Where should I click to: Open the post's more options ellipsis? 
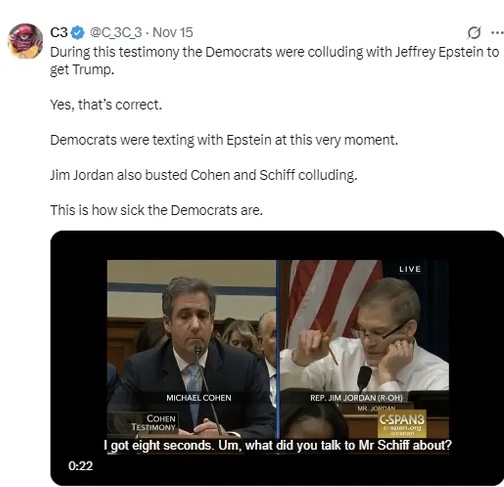coord(497,33)
